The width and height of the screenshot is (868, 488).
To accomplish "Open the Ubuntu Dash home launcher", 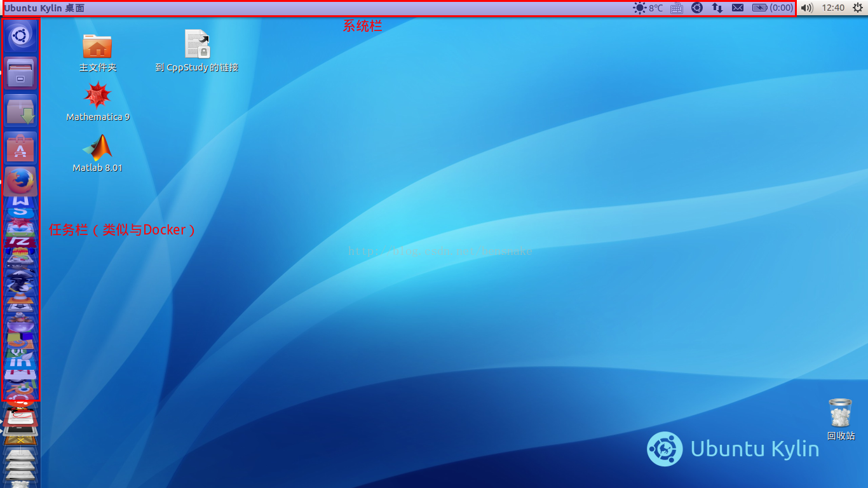I will (21, 36).
